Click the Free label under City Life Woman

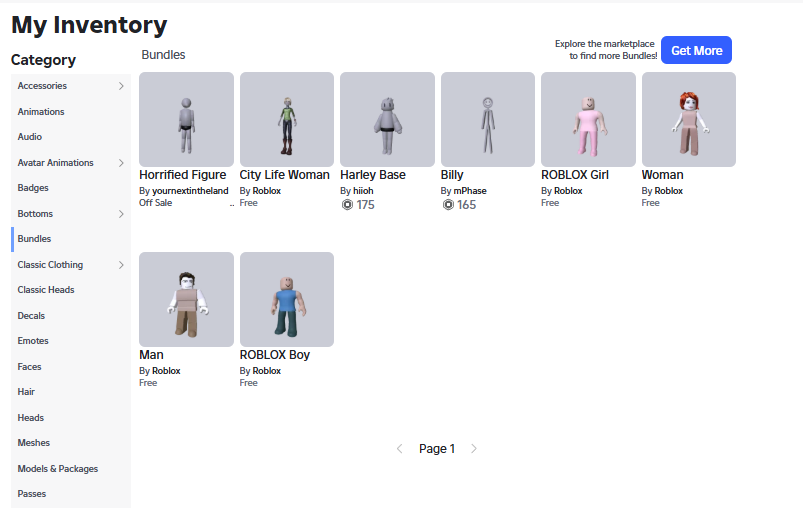(x=249, y=203)
